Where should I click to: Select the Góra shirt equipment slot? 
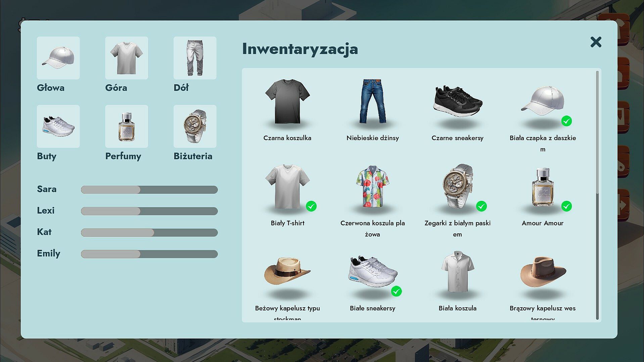pos(126,58)
